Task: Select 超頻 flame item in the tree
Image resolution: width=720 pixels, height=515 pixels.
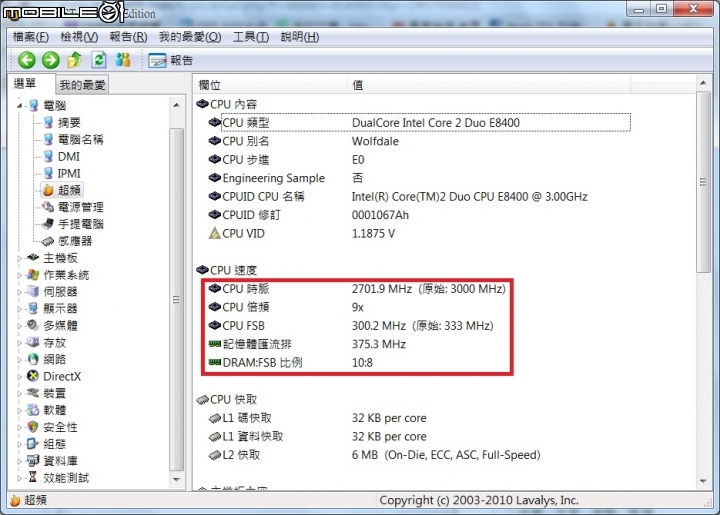Action: 62,190
